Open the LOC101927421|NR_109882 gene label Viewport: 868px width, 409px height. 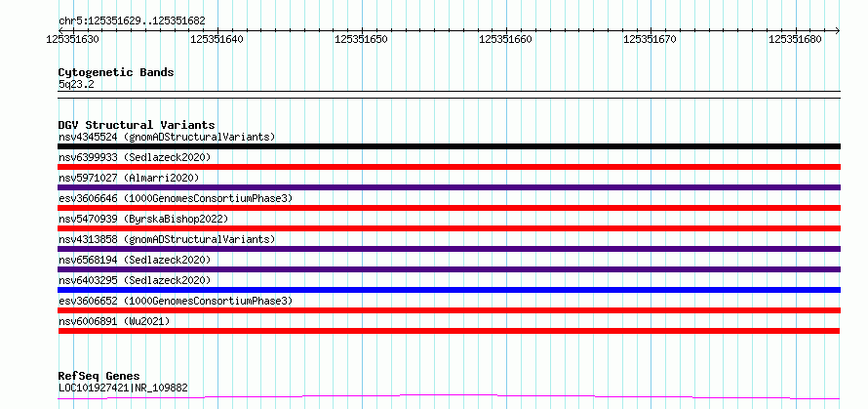tap(123, 388)
